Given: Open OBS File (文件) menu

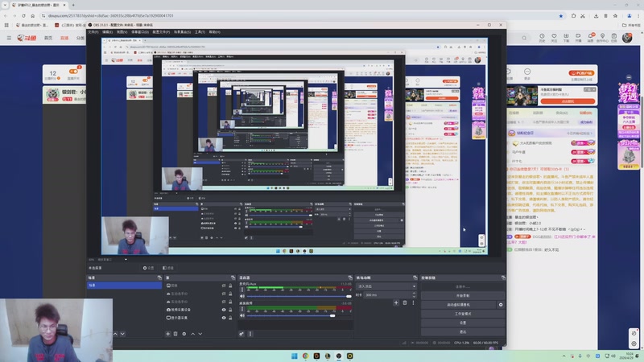Looking at the screenshot, I should click(93, 32).
